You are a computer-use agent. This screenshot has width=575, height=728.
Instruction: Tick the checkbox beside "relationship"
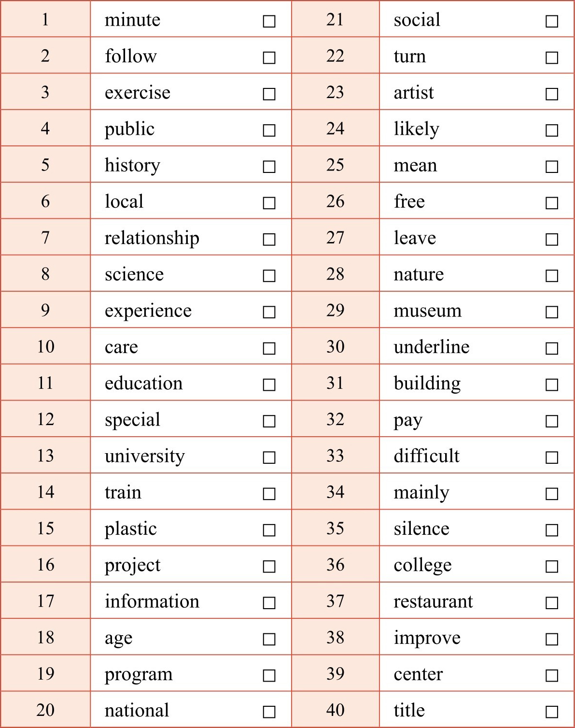click(x=269, y=240)
